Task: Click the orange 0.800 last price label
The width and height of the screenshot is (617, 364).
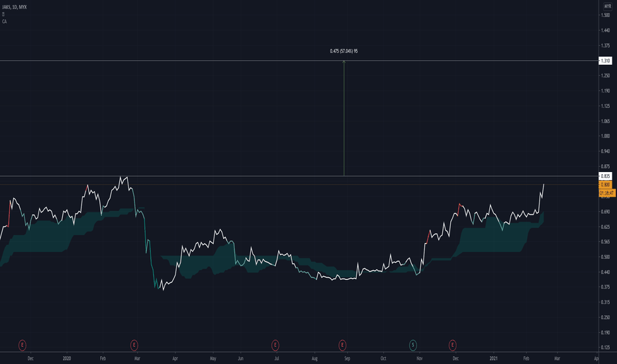Action: coord(605,185)
